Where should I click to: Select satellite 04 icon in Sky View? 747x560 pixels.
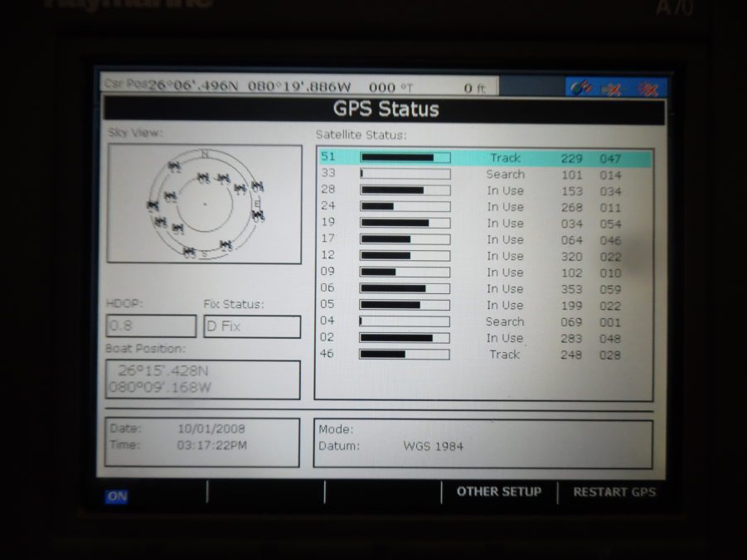point(257,186)
